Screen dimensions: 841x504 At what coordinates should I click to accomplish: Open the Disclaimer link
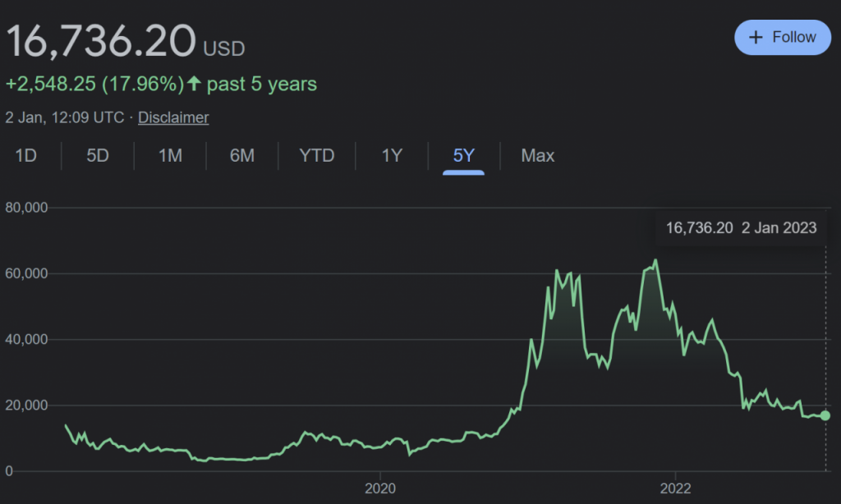[172, 117]
